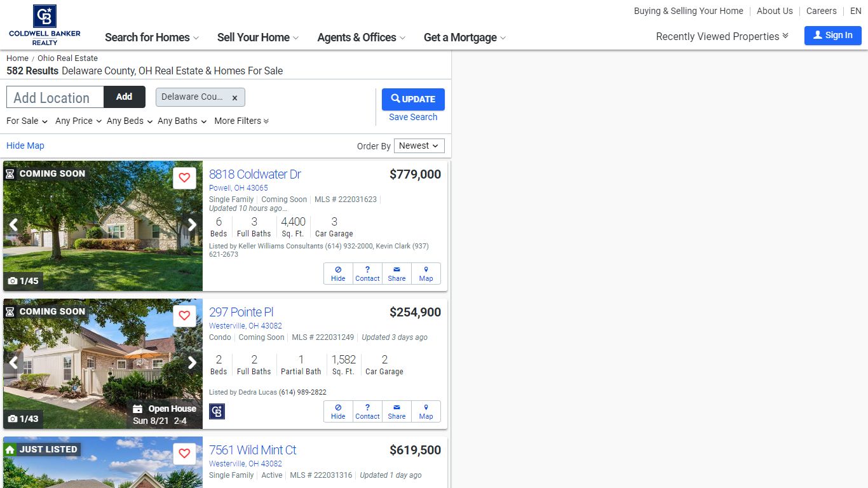Hide the 297 Pointe Pl listing
Viewport: 868px width, 488px height.
[x=338, y=412]
